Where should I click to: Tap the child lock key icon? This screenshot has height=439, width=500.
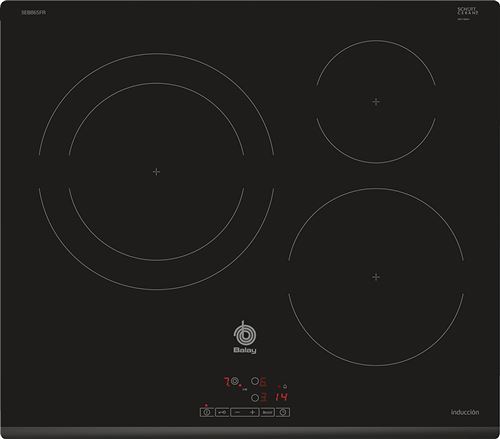click(222, 412)
